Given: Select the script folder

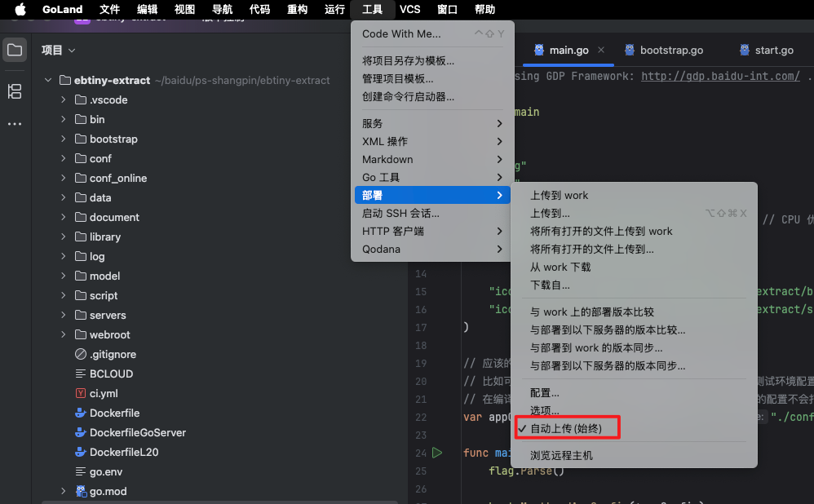Looking at the screenshot, I should (104, 295).
